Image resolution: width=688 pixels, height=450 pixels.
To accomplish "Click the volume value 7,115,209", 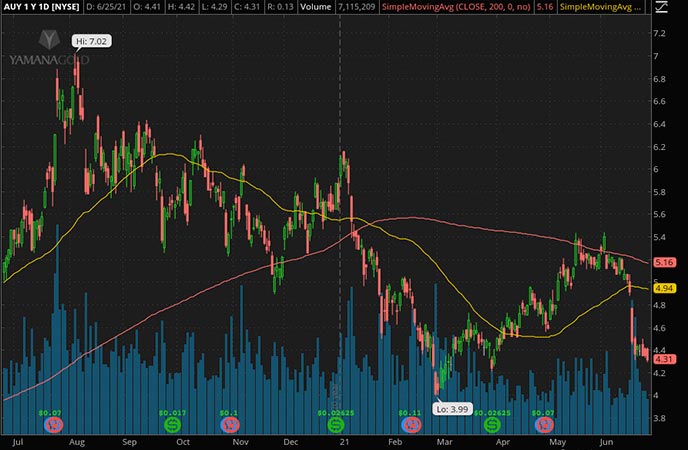I will point(356,7).
